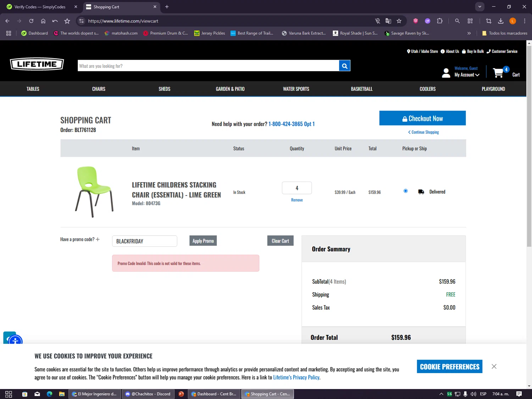Open About Us link
This screenshot has height=399, width=532.
[450, 51]
